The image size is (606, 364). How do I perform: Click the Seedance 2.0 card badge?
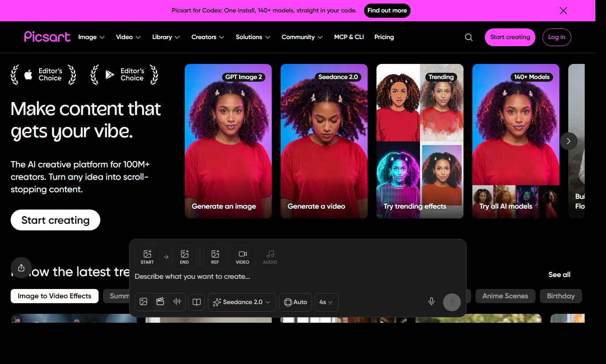(338, 77)
